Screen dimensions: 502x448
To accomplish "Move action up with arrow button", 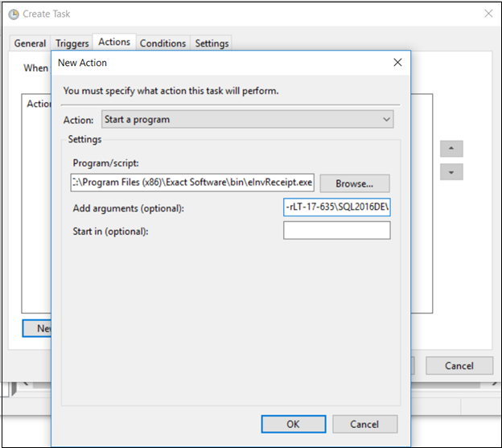I will [451, 149].
